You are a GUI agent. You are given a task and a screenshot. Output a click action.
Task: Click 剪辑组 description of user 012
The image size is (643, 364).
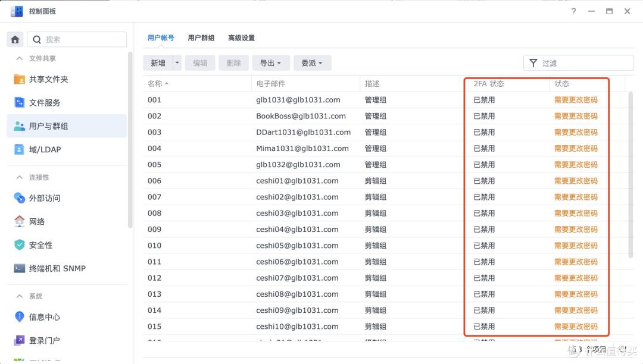[x=375, y=278]
